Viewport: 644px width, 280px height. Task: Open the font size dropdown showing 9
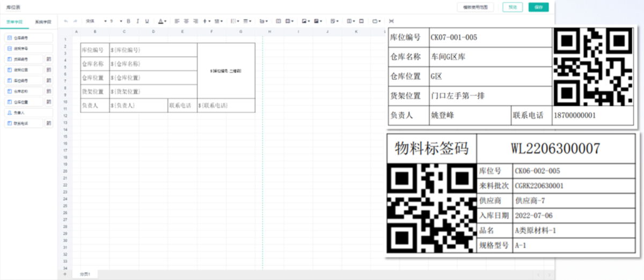(x=116, y=21)
